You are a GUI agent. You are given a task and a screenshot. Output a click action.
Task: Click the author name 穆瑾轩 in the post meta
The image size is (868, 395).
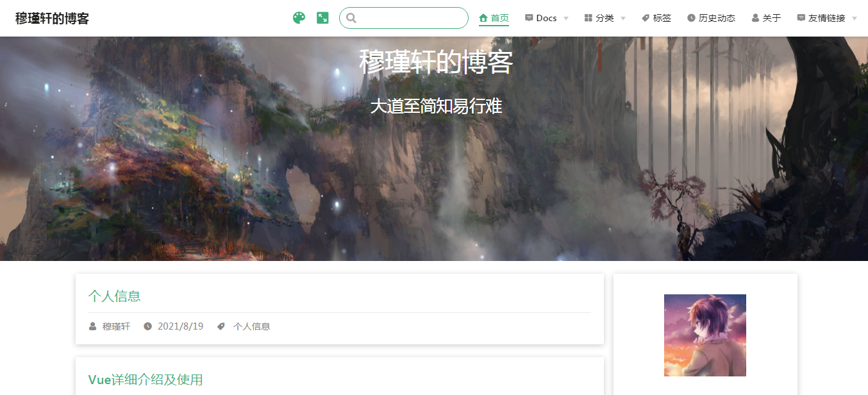point(116,326)
